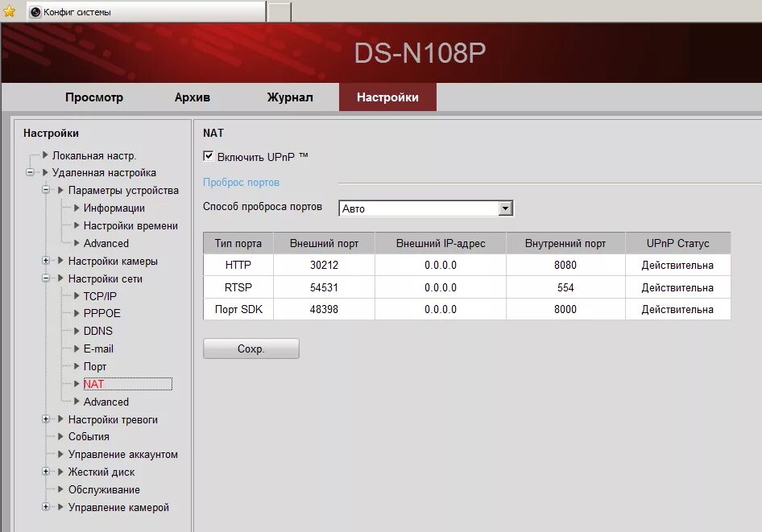Click internal port value 554
Screen dimensions: 762x532
[565, 287]
